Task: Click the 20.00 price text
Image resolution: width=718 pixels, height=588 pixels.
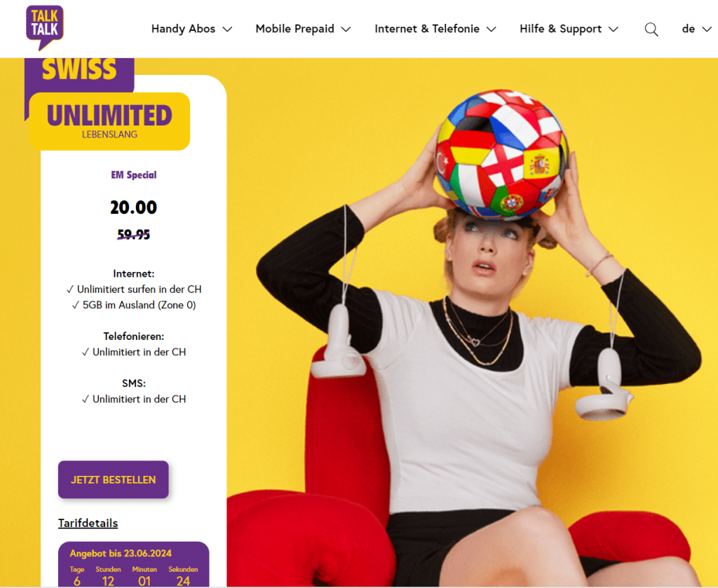Action: pyautogui.click(x=134, y=207)
